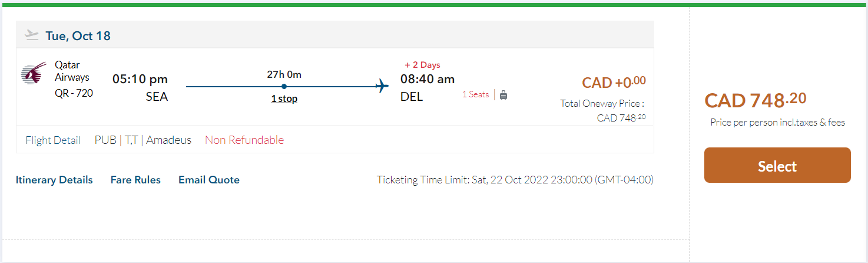Open Itinerary Details
This screenshot has height=263, width=868.
tap(54, 180)
